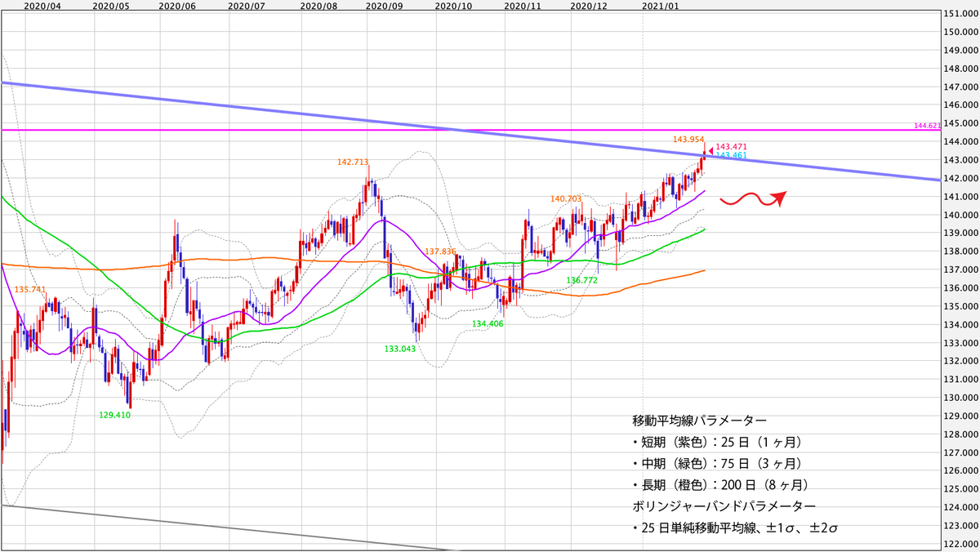Select the 141.000 axis value

tap(962, 197)
